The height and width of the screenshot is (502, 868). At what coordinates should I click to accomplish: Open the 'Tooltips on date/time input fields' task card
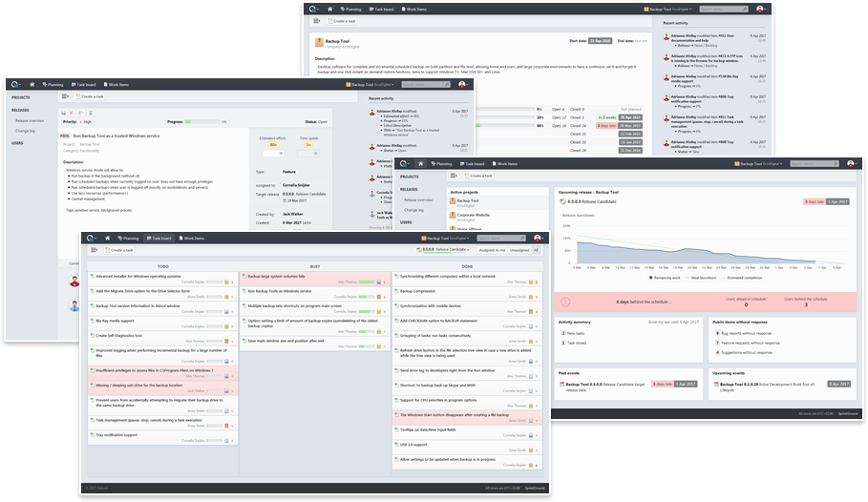(x=467, y=432)
